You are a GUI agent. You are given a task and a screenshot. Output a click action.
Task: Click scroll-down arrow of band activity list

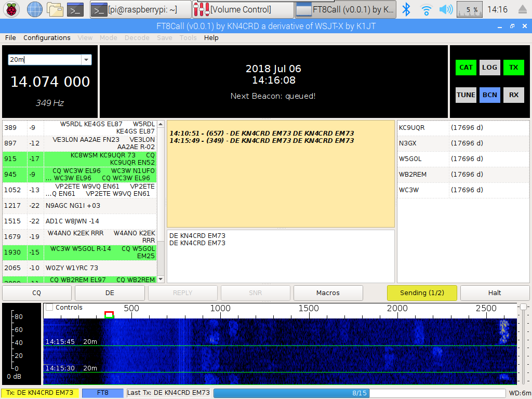161,279
